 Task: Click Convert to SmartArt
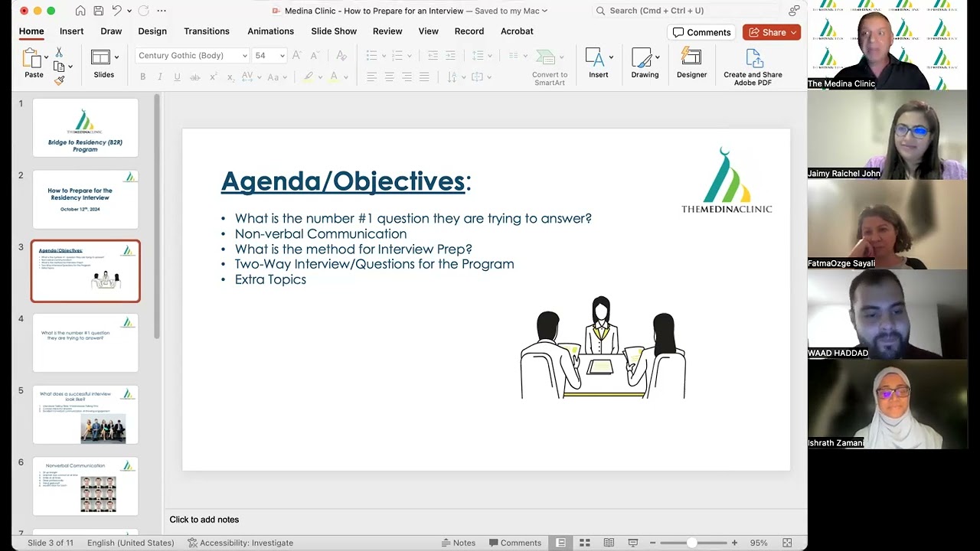tap(550, 67)
